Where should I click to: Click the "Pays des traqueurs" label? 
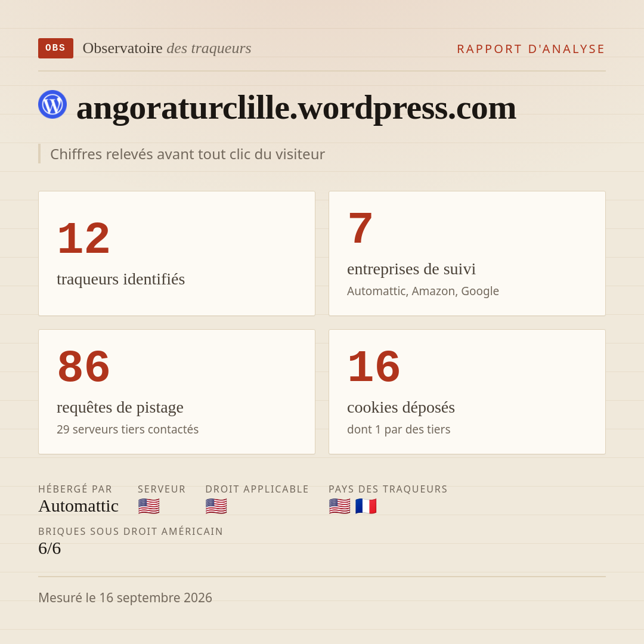click(388, 489)
